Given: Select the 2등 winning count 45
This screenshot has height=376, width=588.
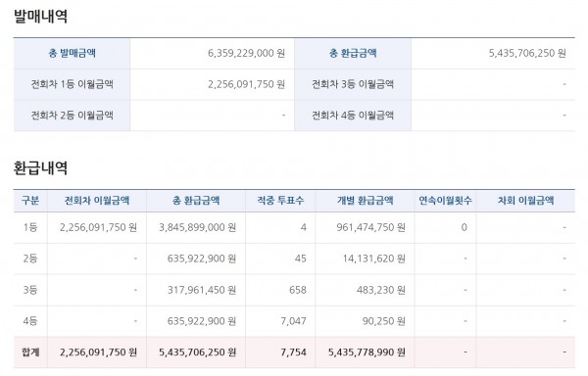Looking at the screenshot, I should (301, 258).
